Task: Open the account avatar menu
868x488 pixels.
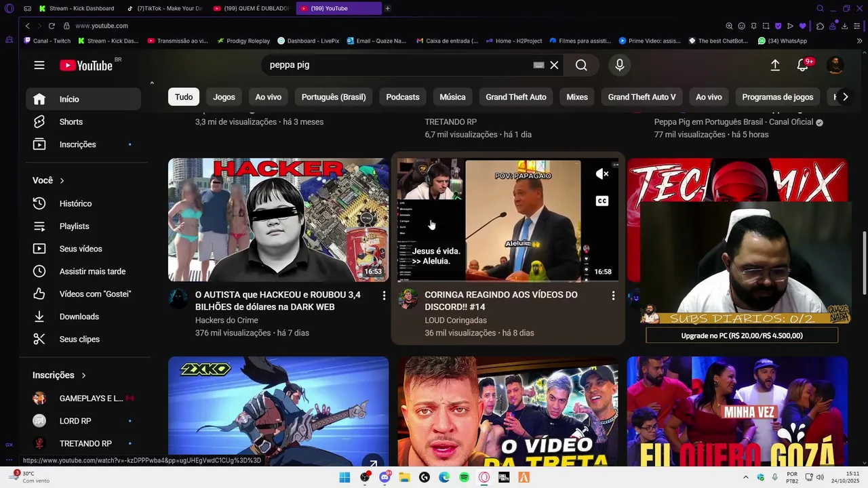Action: pos(835,65)
